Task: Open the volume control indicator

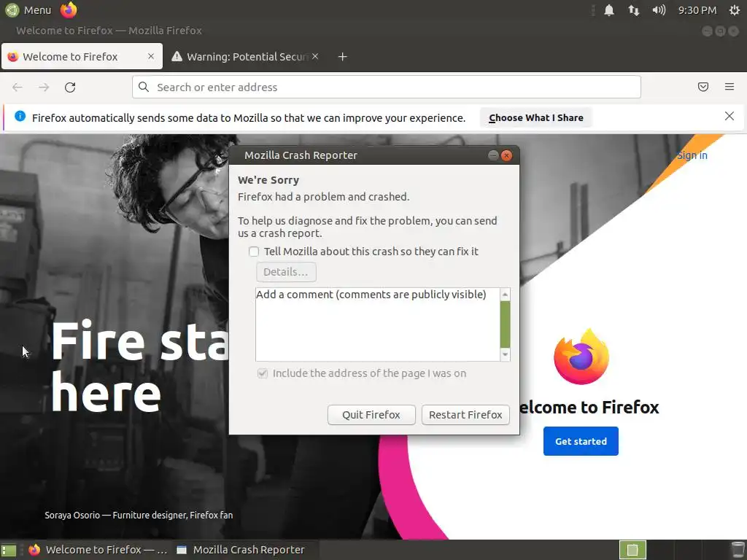Action: tap(659, 10)
